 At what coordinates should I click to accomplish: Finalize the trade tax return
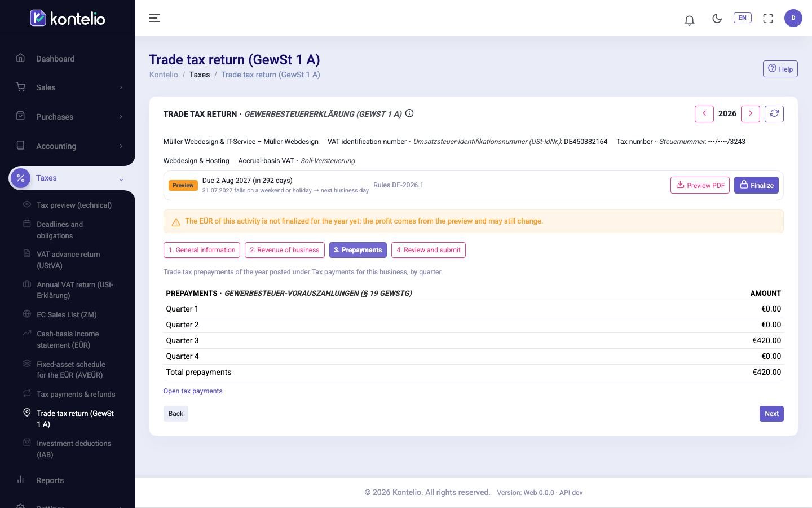point(756,185)
